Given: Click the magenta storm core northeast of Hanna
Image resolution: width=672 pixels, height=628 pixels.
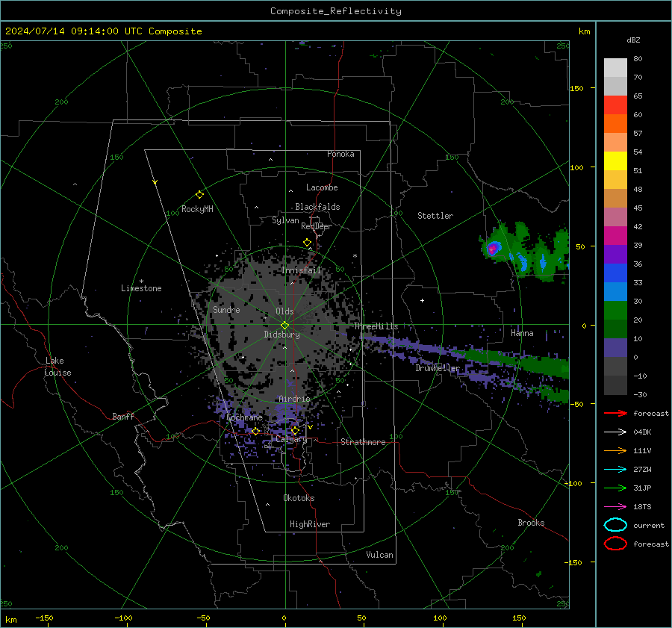Looking at the screenshot, I should (x=493, y=248).
